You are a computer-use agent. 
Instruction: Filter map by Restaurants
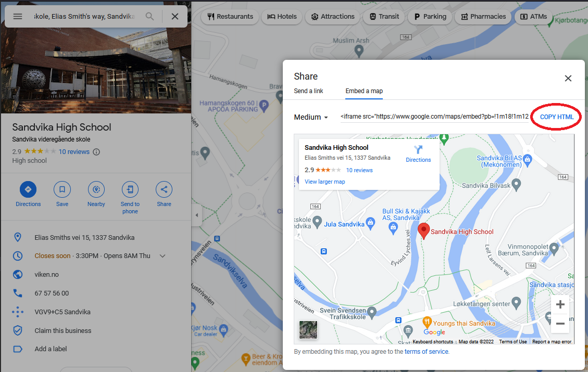tap(230, 17)
